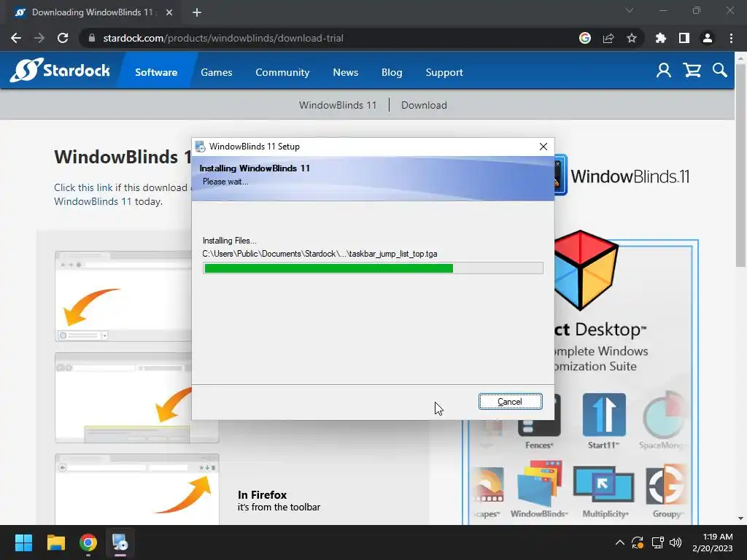
Task: Click the Stardock logo in the site header
Action: (x=60, y=71)
